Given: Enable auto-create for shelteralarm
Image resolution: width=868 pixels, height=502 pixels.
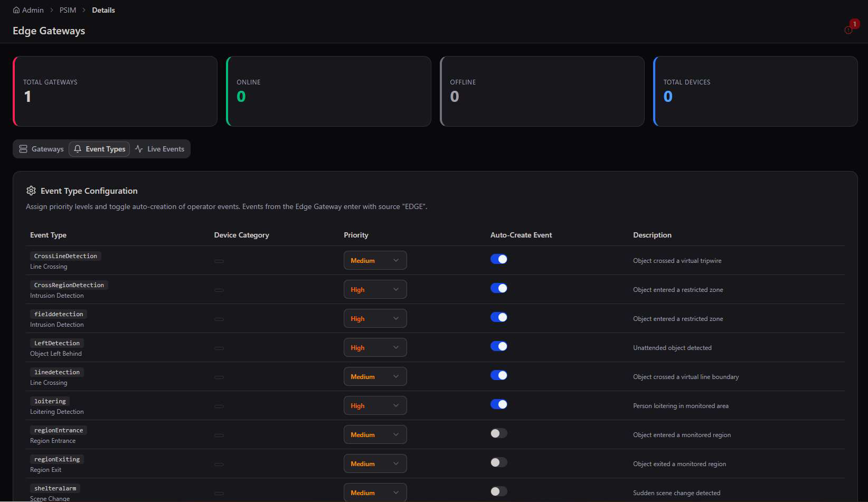Looking at the screenshot, I should 499,491.
